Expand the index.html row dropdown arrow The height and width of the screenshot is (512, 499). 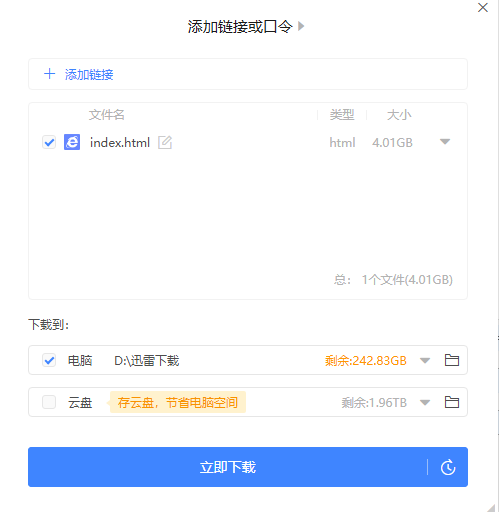[x=445, y=142]
